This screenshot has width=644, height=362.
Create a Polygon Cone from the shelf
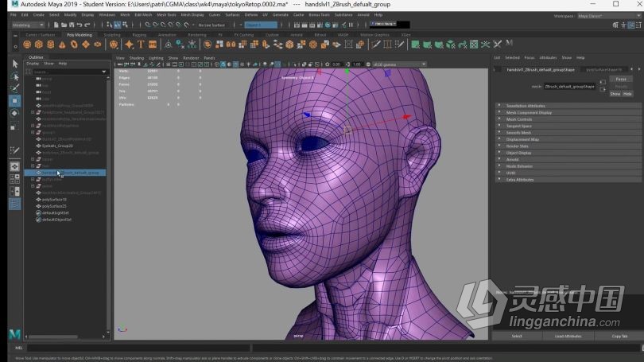[62, 45]
